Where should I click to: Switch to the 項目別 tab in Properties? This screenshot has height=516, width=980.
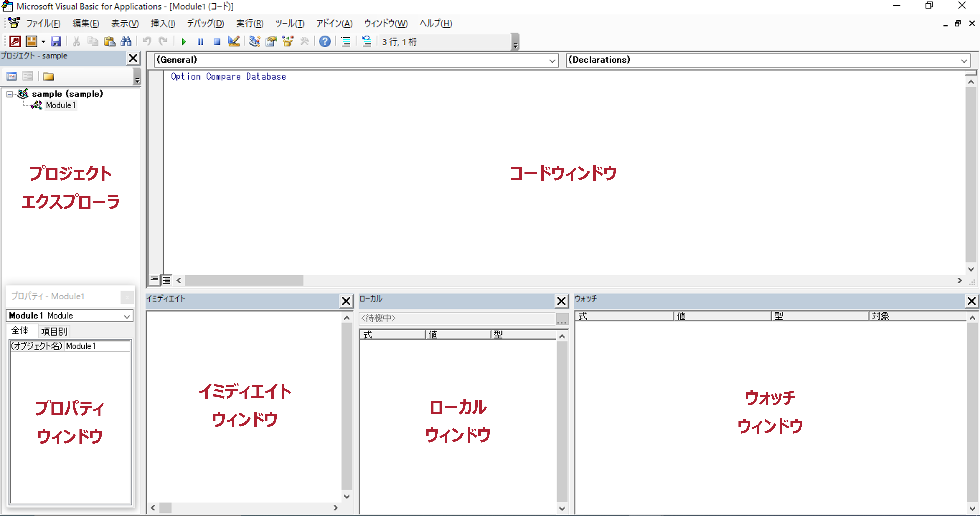tap(54, 331)
